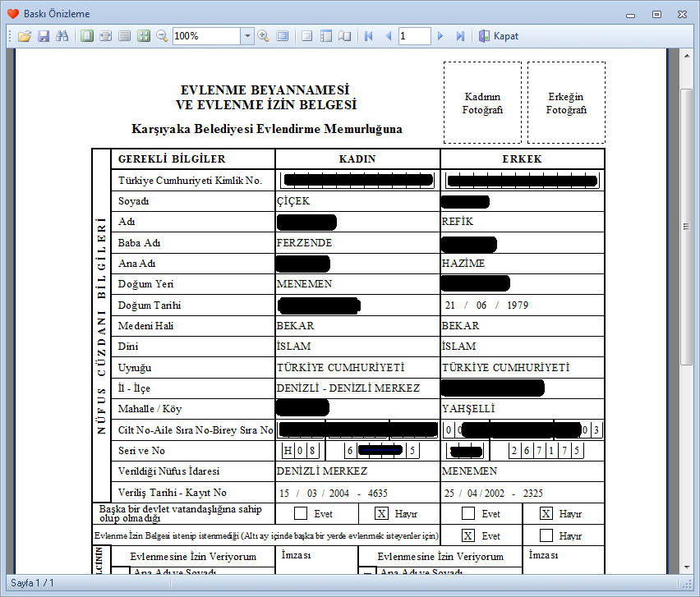Show the thumbnails book icon
700x597 pixels.
[344, 36]
